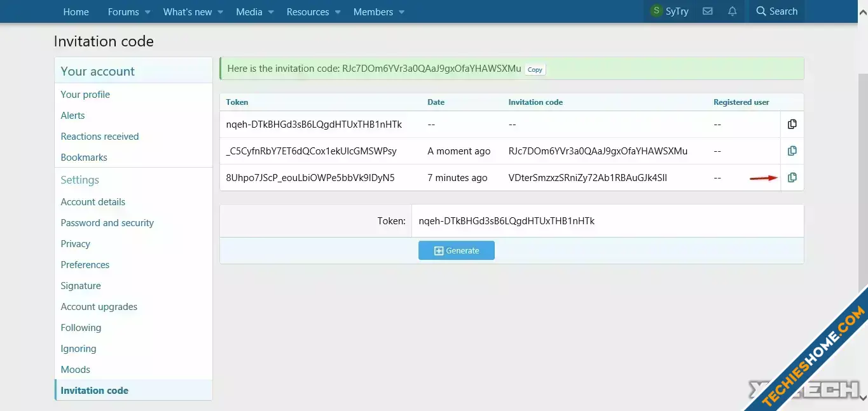868x411 pixels.
Task: Click the Token column header
Action: pos(237,102)
